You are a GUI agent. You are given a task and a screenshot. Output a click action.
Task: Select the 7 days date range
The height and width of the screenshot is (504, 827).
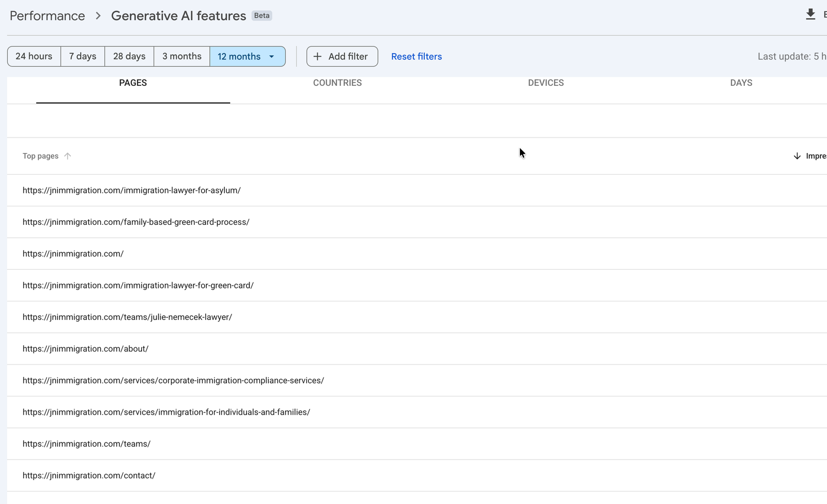(83, 56)
